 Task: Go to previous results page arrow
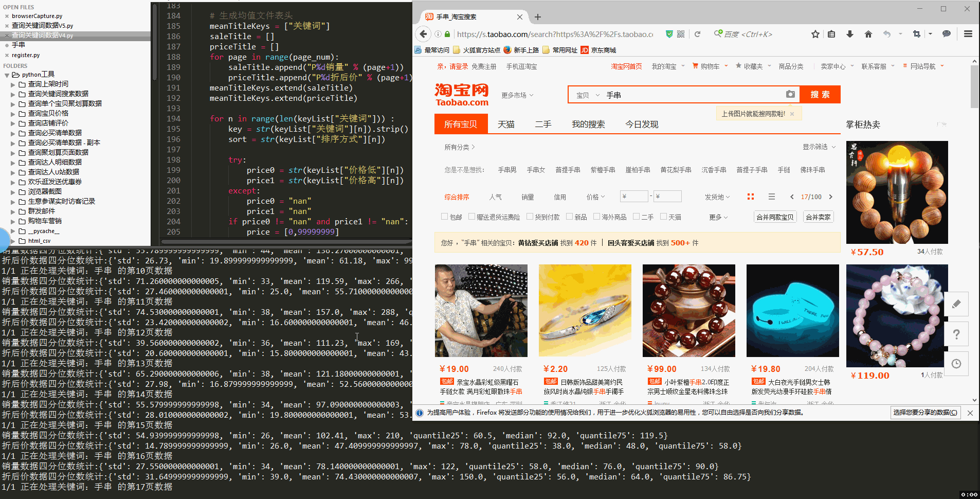pyautogui.click(x=792, y=197)
